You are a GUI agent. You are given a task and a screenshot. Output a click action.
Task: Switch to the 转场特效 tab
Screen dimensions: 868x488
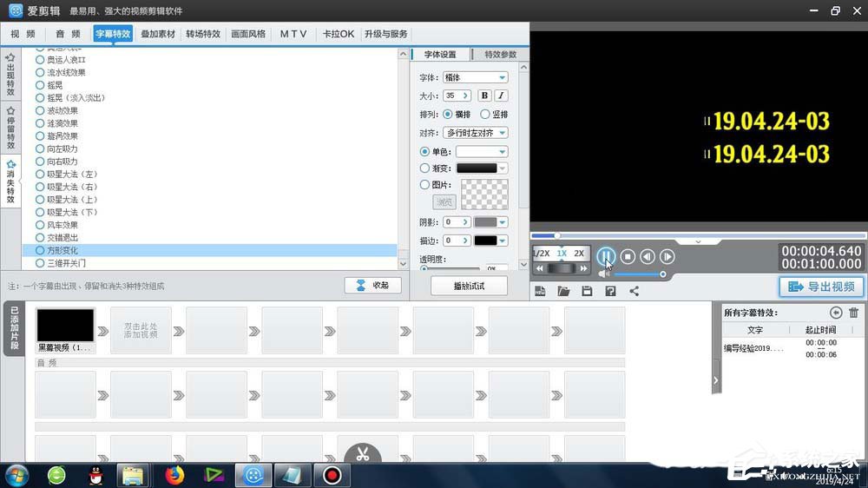point(203,34)
